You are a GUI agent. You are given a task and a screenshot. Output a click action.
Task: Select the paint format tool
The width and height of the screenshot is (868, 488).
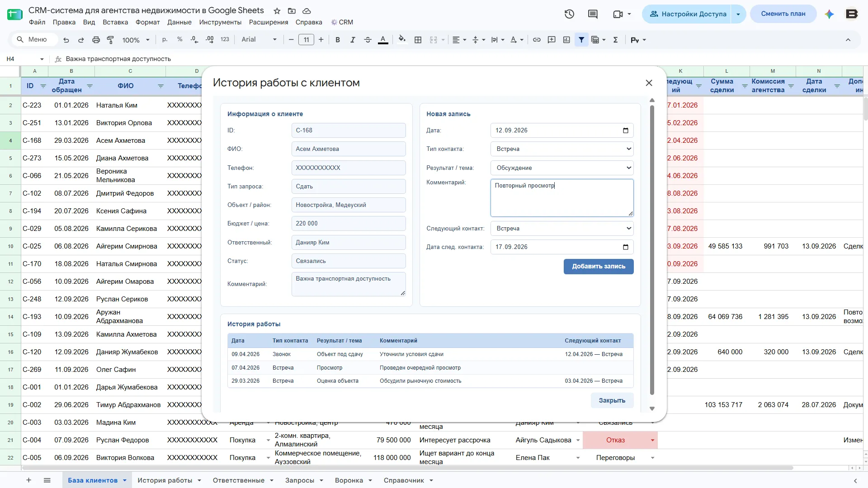[x=110, y=40]
